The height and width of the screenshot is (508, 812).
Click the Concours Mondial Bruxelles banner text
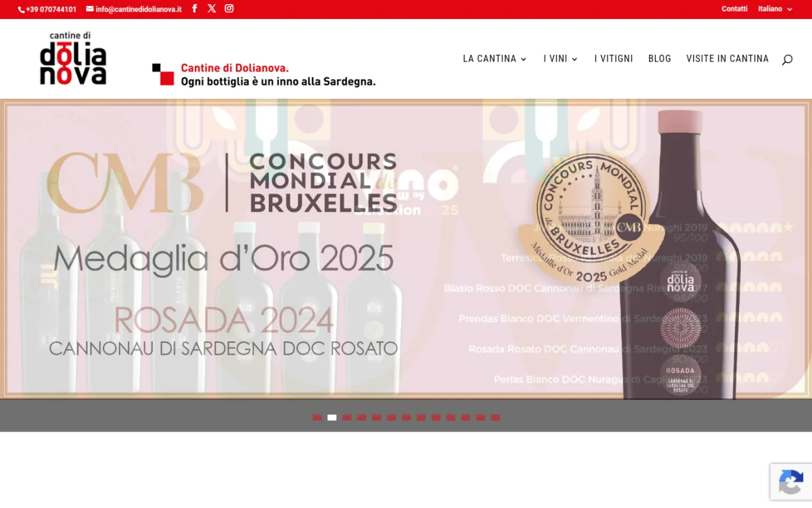point(323,182)
